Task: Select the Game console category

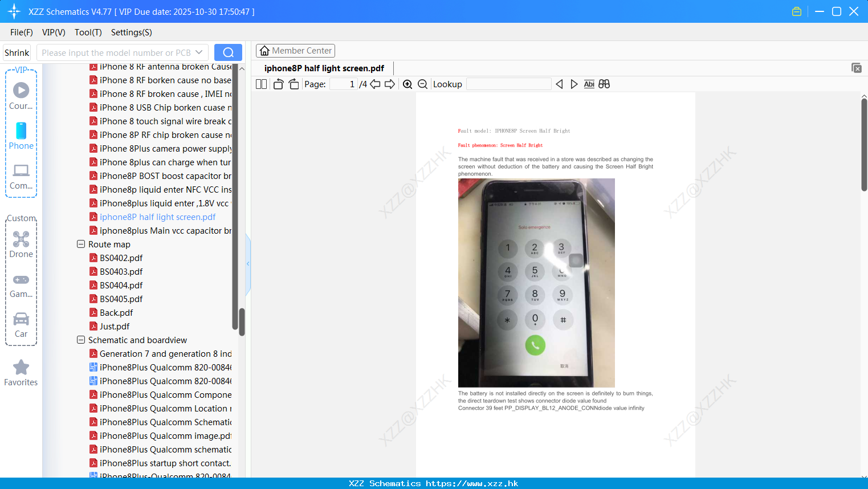Action: coord(21,286)
